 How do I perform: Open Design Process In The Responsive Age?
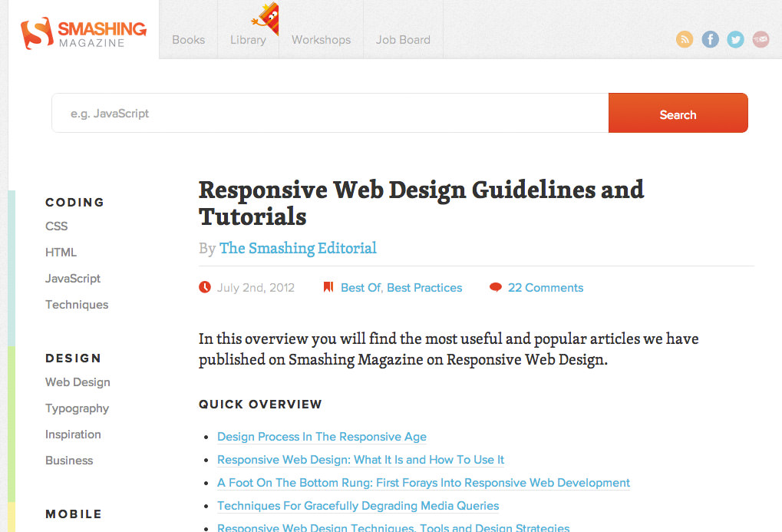pyautogui.click(x=322, y=437)
